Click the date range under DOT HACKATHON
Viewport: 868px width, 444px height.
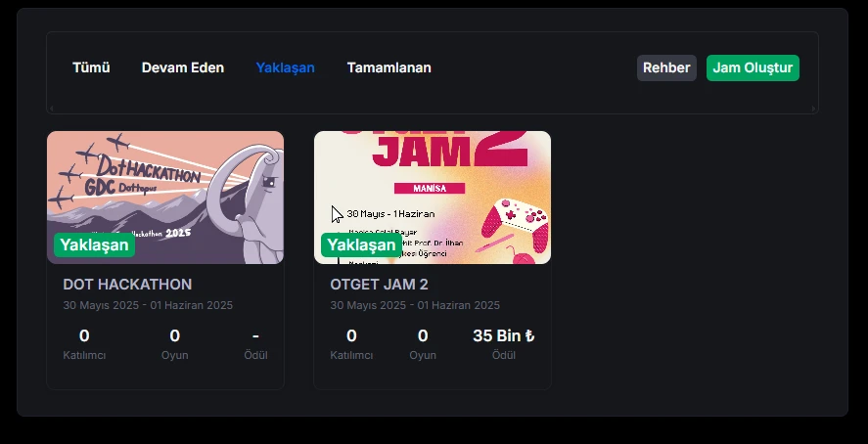point(148,305)
